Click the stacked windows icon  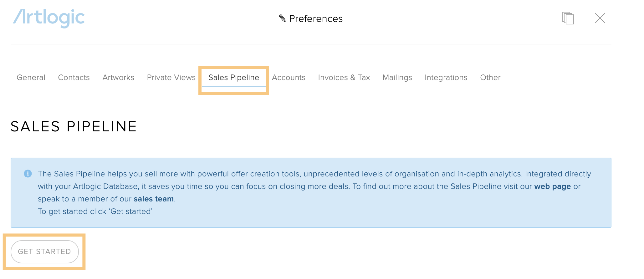(568, 18)
